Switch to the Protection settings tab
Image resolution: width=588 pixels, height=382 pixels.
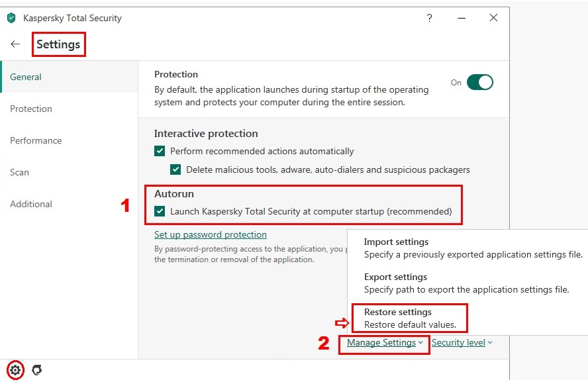[31, 109]
